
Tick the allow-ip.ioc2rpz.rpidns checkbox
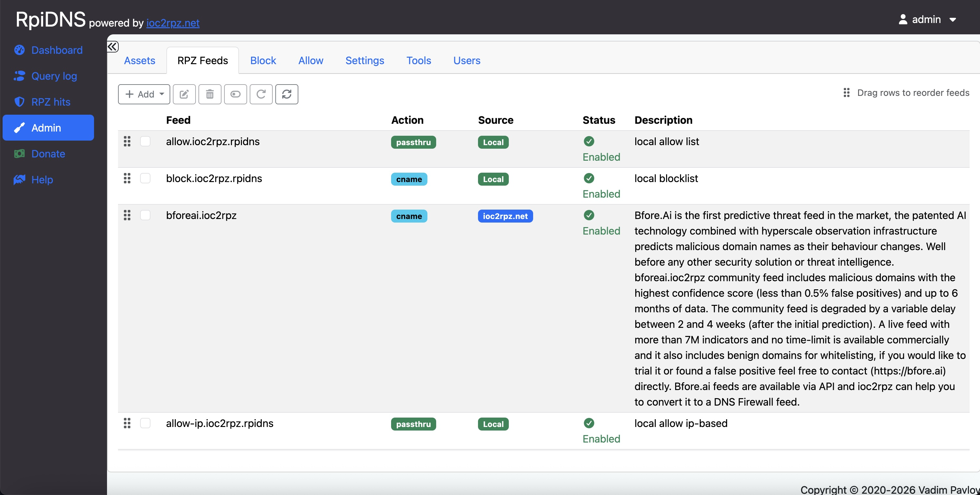145,423
